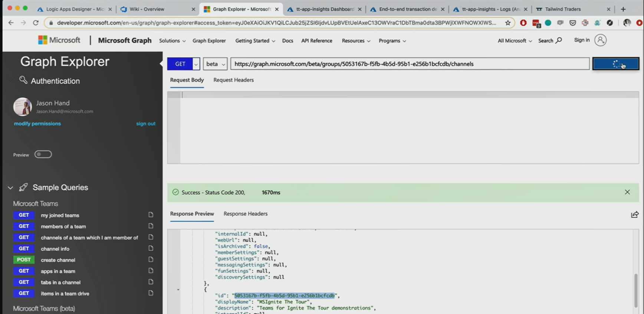Click the modify permissions link
Viewport: 644px width, 314px height.
pos(37,123)
